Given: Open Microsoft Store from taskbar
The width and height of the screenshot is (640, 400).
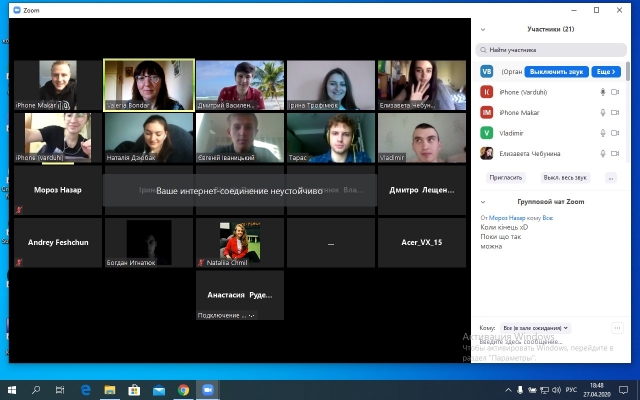Looking at the screenshot, I should 134,390.
